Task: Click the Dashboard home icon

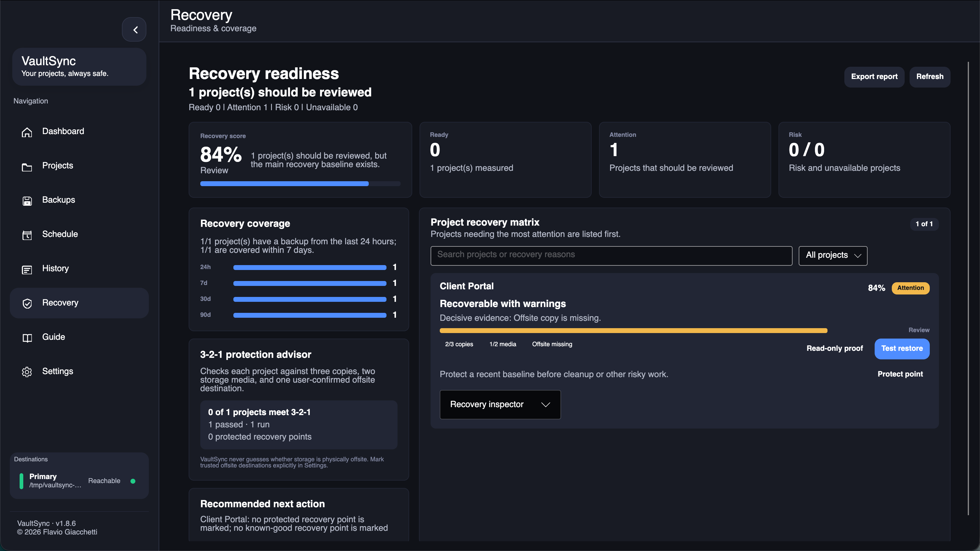Action: pyautogui.click(x=27, y=132)
